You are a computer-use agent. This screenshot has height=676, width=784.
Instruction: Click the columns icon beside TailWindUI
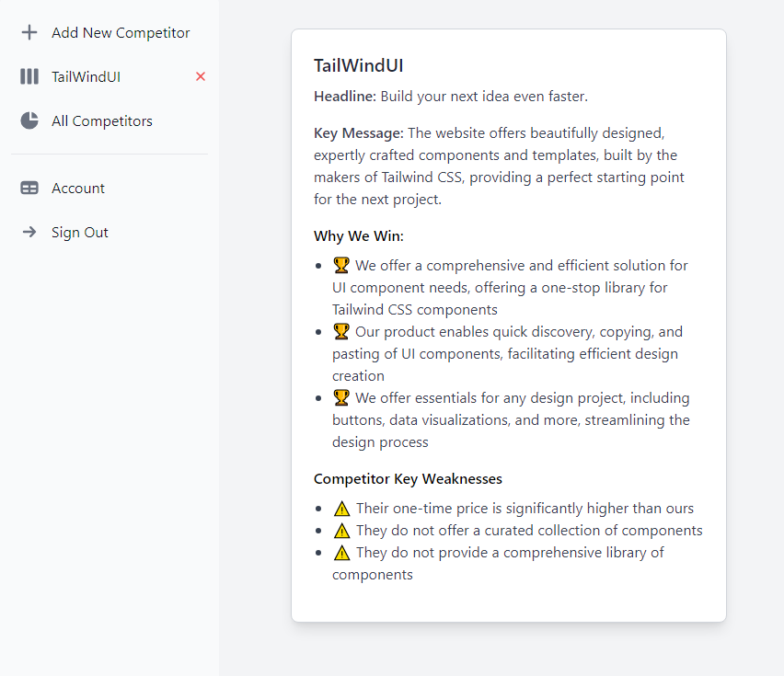29,76
